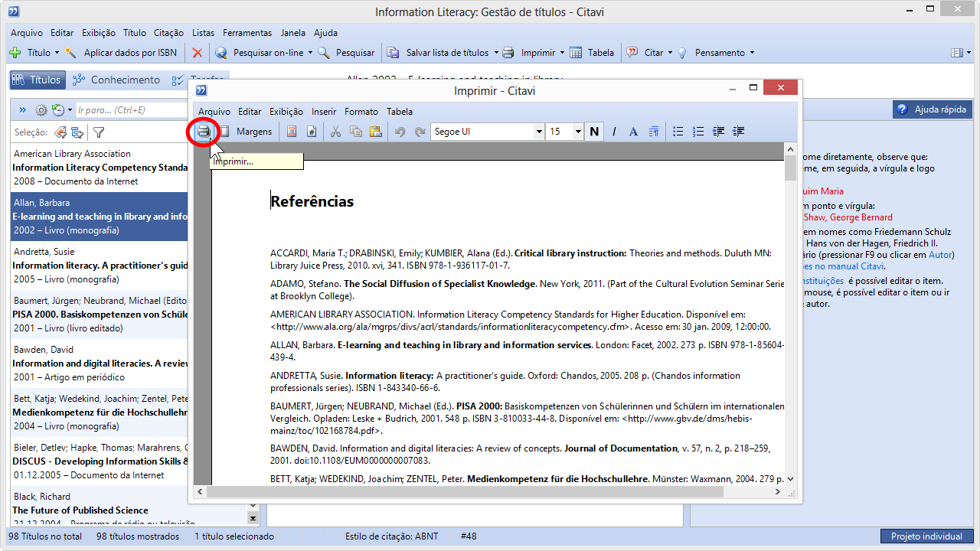Click the second selection icon after Seleção

pos(77,132)
